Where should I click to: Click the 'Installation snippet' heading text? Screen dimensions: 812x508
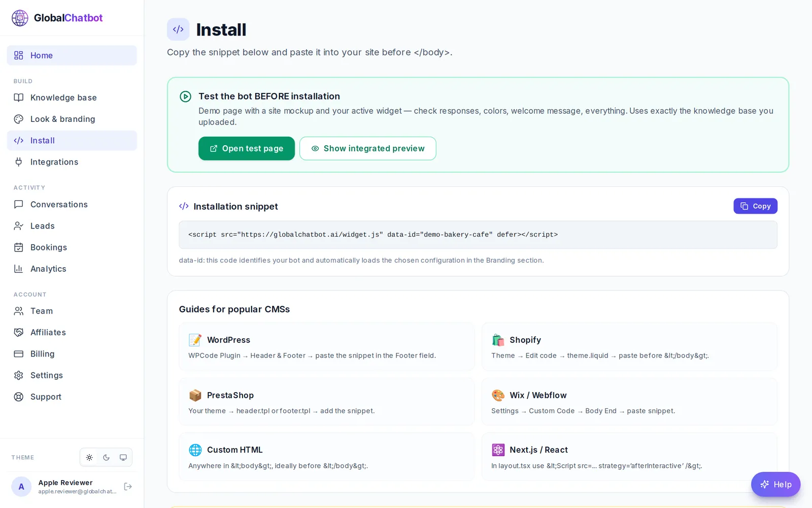[x=235, y=206]
